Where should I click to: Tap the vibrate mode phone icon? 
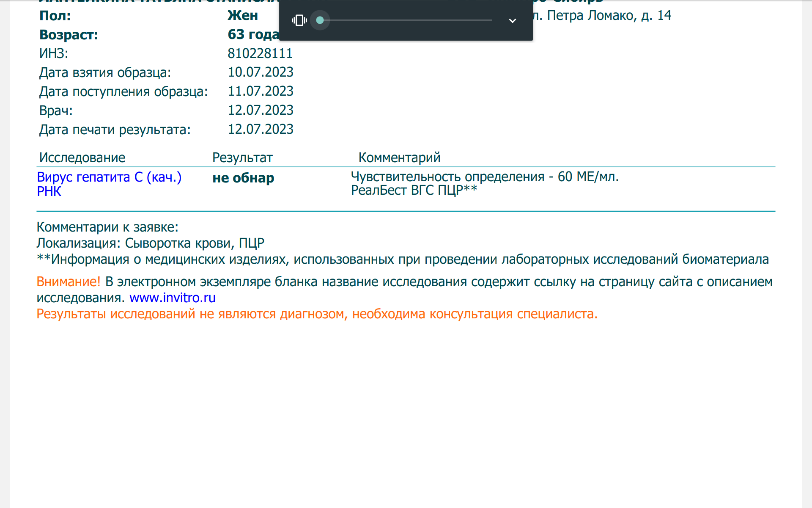299,20
